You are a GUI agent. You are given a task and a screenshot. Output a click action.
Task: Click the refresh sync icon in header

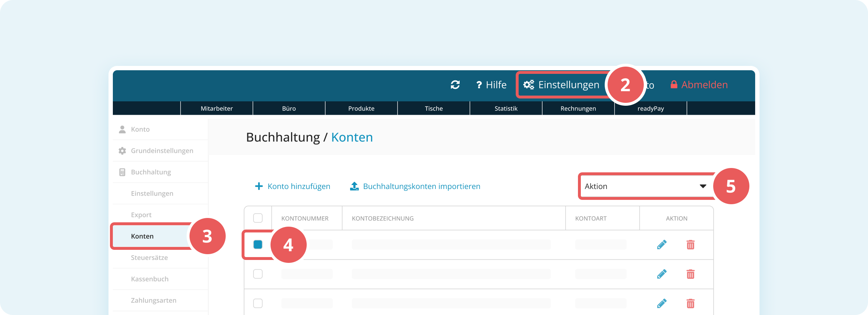[x=455, y=85]
